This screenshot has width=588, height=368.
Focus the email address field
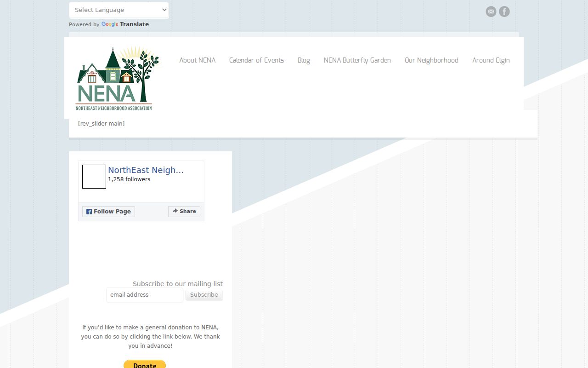pos(145,295)
